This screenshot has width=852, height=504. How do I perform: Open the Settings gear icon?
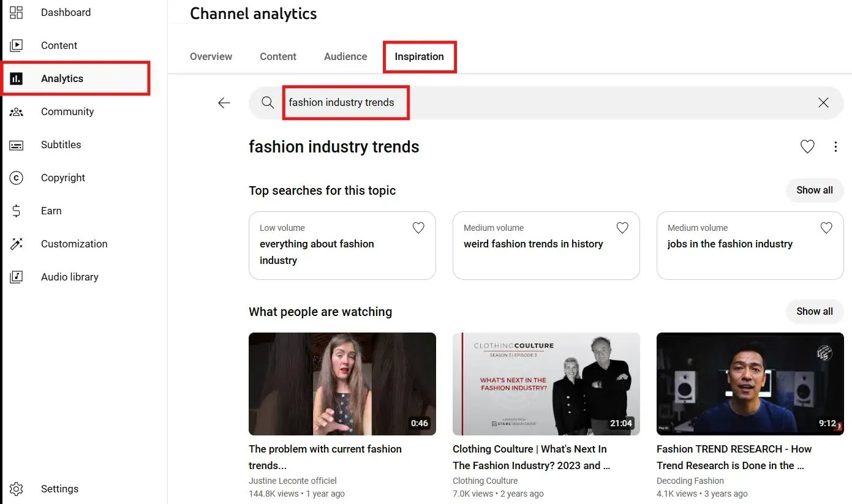(x=17, y=489)
